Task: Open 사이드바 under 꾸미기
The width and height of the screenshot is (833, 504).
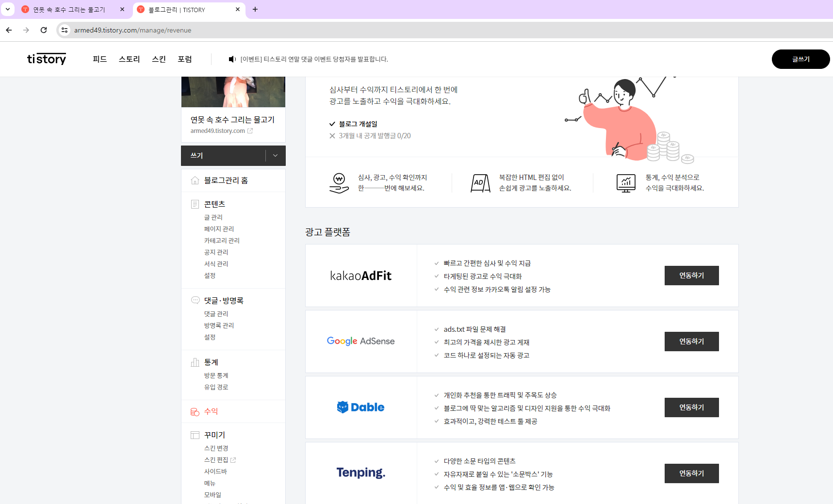Action: tap(215, 471)
